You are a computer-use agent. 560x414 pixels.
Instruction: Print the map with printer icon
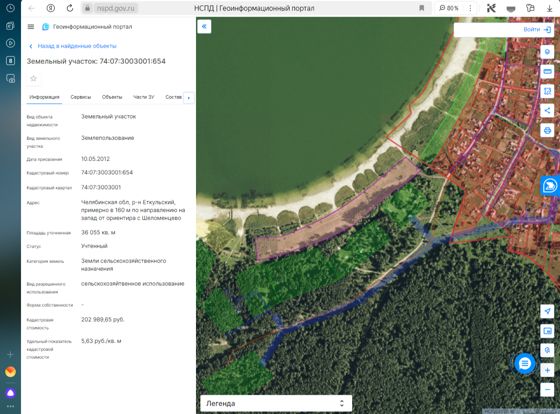click(x=547, y=130)
